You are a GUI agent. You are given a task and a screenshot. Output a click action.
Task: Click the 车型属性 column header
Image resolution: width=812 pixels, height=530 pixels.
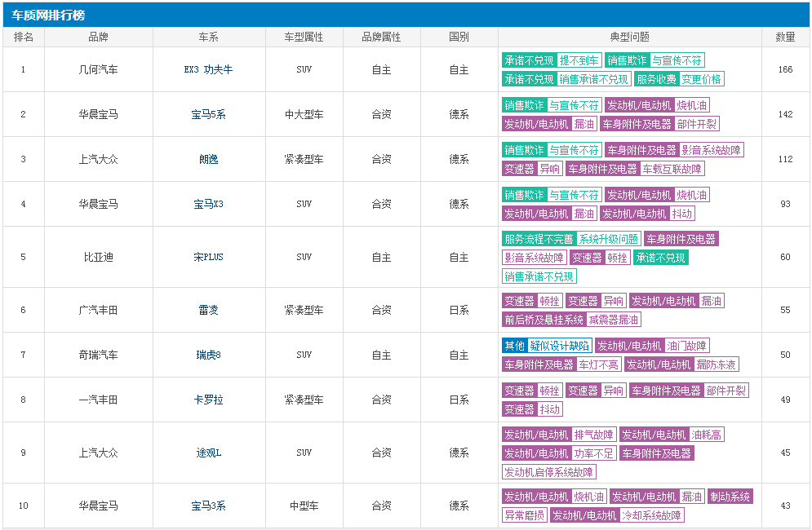304,37
